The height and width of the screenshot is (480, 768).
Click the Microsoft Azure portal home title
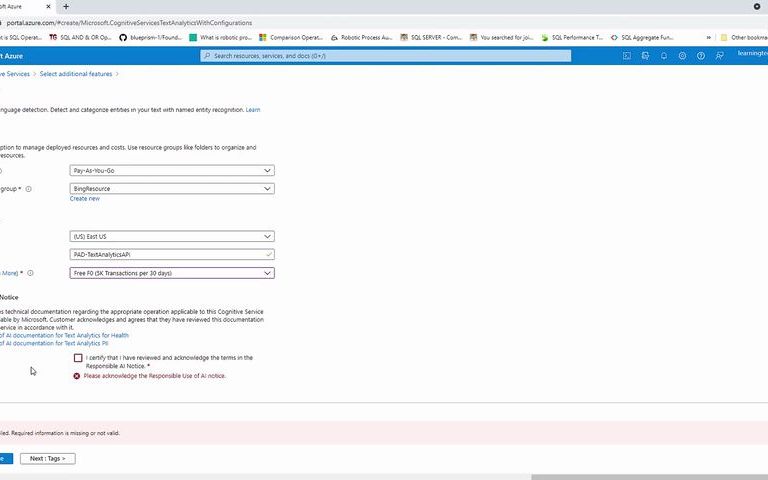[11, 56]
